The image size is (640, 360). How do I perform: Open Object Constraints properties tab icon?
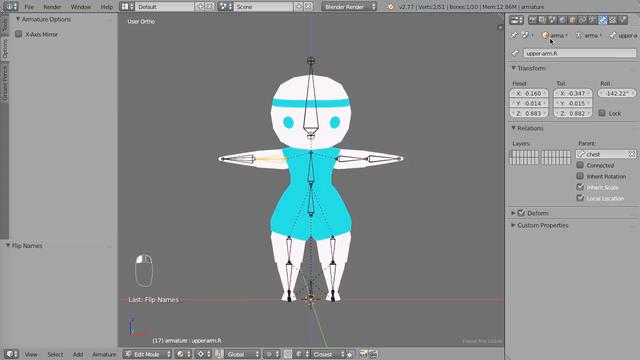coord(582,20)
